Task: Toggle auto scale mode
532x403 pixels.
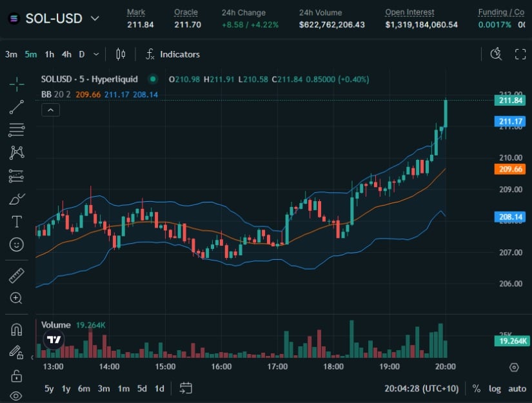Action: click(x=517, y=388)
